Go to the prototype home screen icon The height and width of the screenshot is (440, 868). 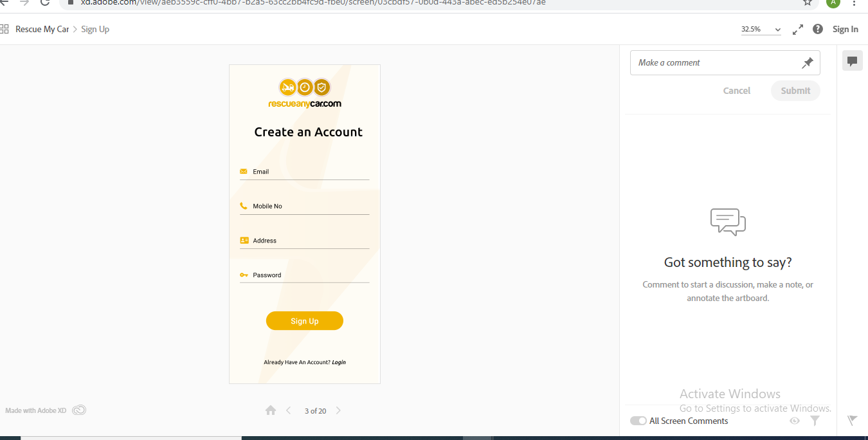[271, 410]
